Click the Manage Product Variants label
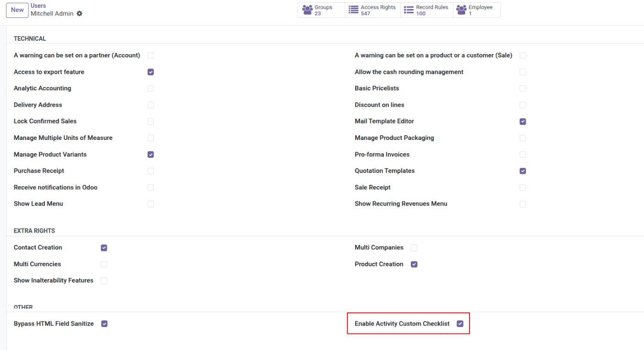Viewport: 644px width, 350px height. coord(50,155)
